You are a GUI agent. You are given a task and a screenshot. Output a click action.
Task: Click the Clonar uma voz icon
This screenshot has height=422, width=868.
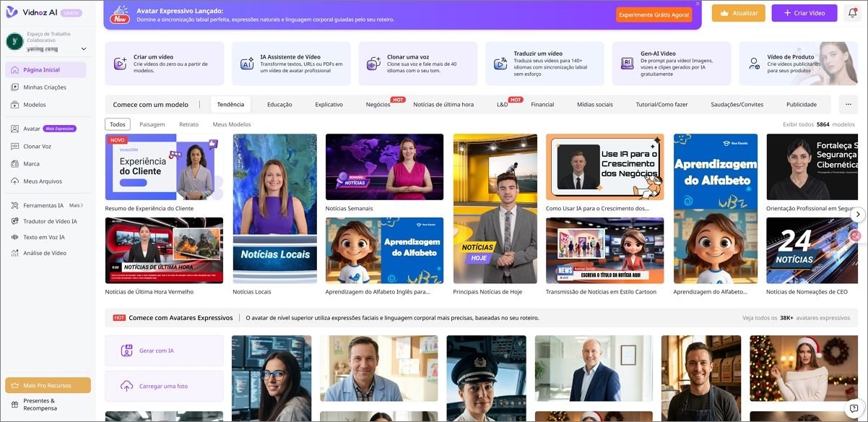pyautogui.click(x=373, y=64)
